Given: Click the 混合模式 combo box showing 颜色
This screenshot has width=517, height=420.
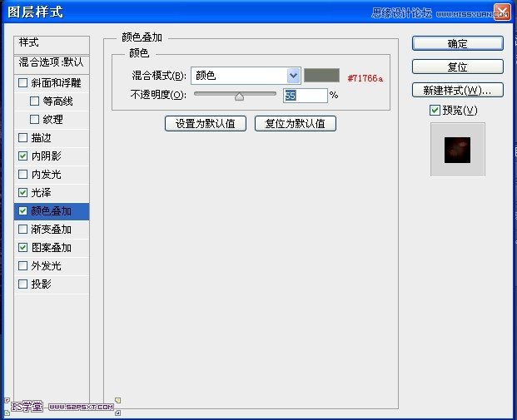Looking at the screenshot, I should pyautogui.click(x=246, y=76).
